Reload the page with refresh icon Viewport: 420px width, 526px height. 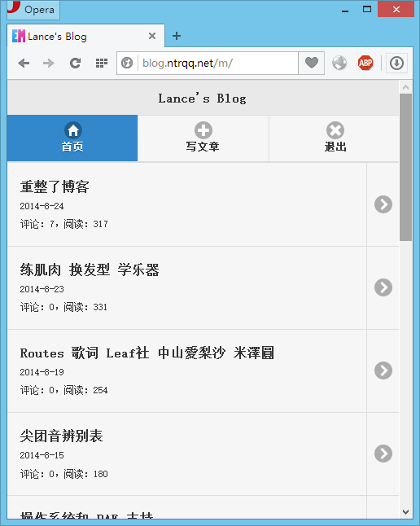pyautogui.click(x=75, y=63)
